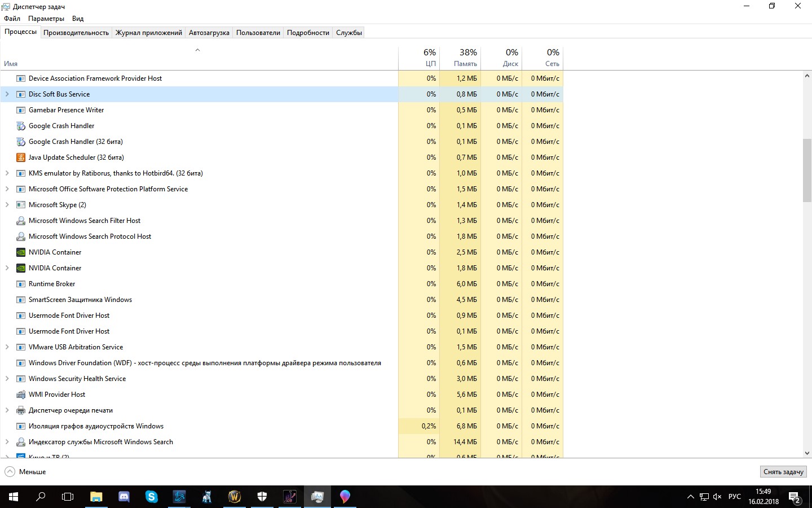Viewport: 812px width, 508px height.
Task: Open Windows Defender shield taskbar icon
Action: (262, 497)
